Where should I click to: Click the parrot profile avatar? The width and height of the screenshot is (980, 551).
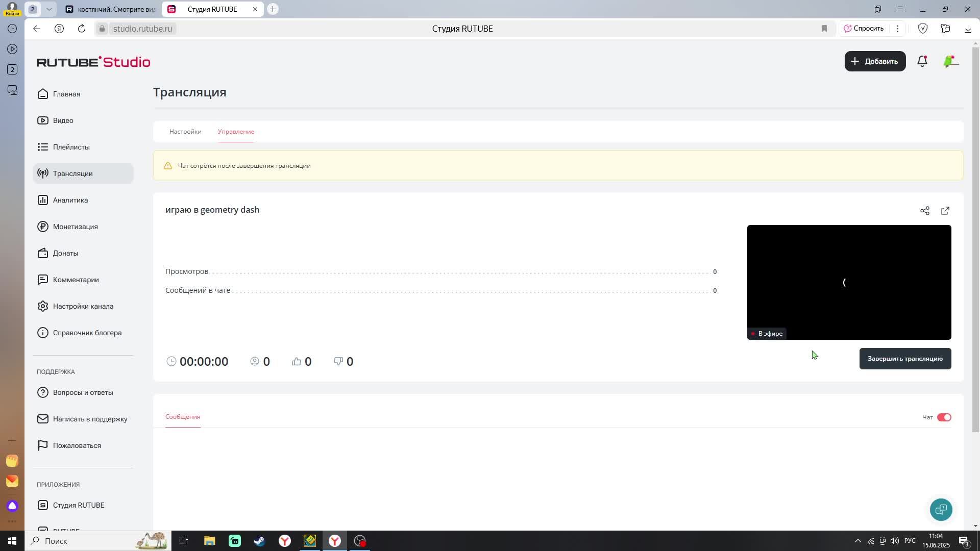coord(950,61)
